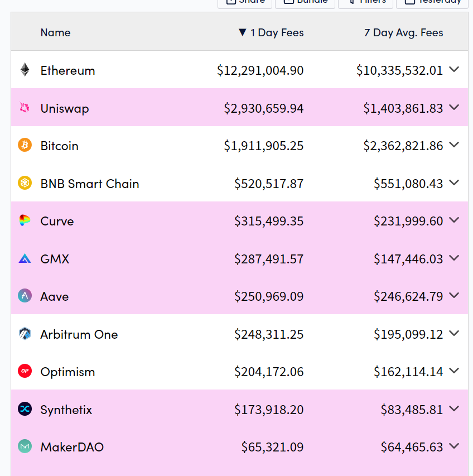The width and height of the screenshot is (473, 476).
Task: Sort by 1 Day Fees column
Action: point(271,32)
